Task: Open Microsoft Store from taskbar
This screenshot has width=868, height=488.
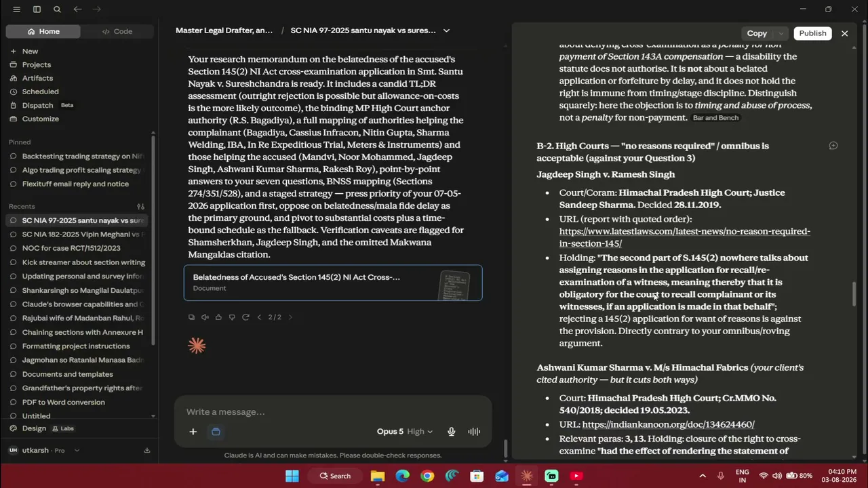Action: point(477,476)
